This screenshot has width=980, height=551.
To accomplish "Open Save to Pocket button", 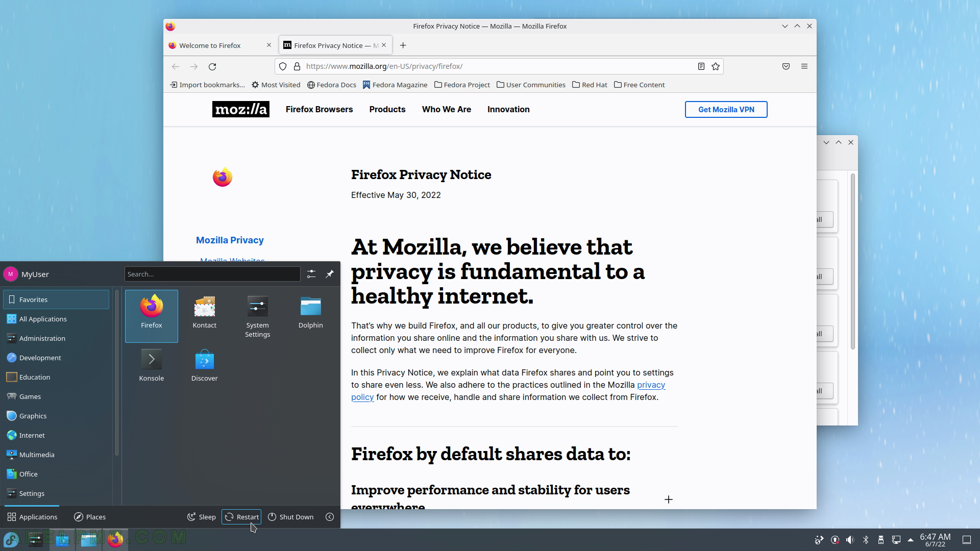I will (x=786, y=66).
